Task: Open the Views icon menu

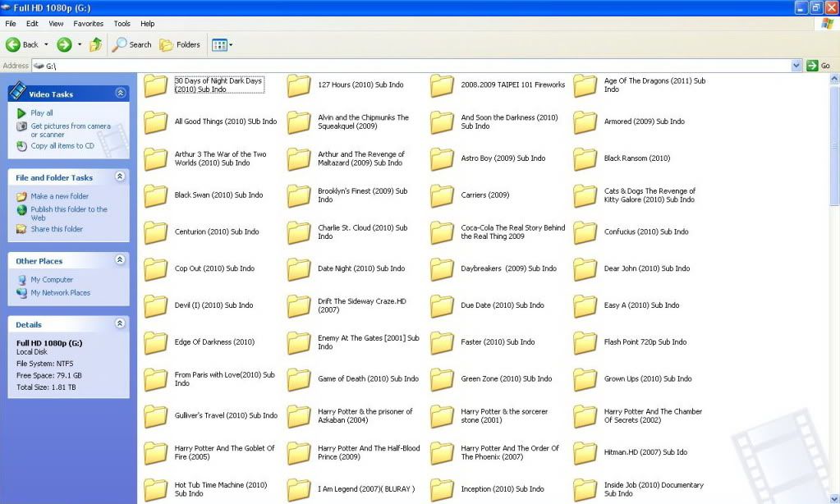Action: [219, 45]
